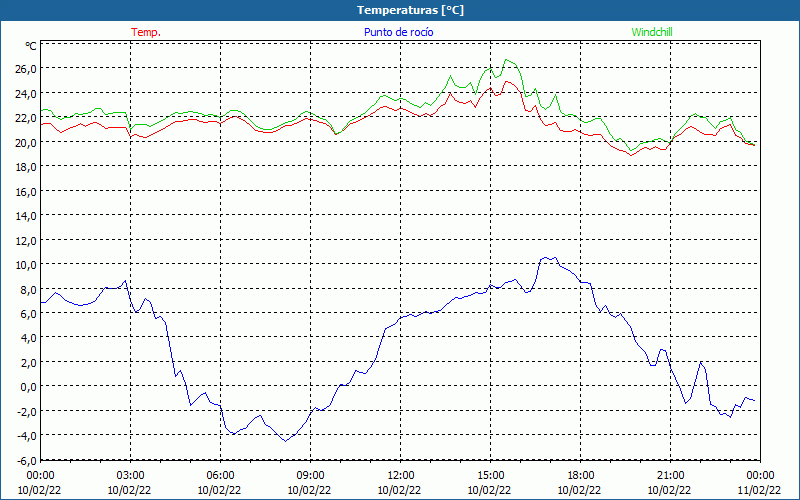This screenshot has height=500, width=800.
Task: Click the '10/02/22' date beneath 21:00
Action: 670,490
